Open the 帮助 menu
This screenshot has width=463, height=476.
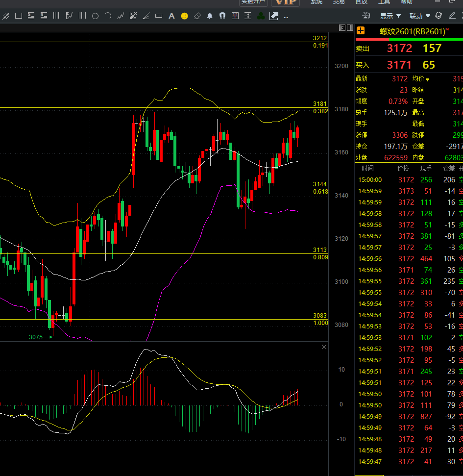coord(407,2)
